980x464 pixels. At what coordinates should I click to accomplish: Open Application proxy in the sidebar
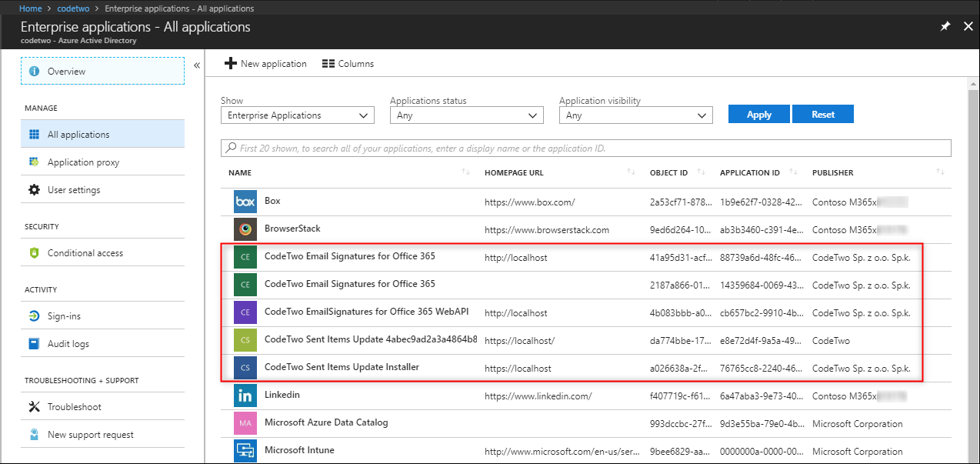[x=102, y=162]
